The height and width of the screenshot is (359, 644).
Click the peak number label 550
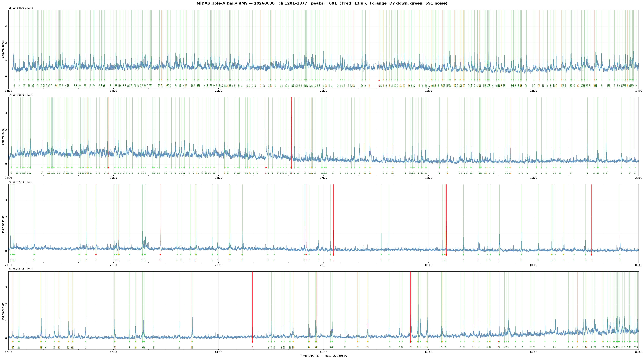[539, 260]
